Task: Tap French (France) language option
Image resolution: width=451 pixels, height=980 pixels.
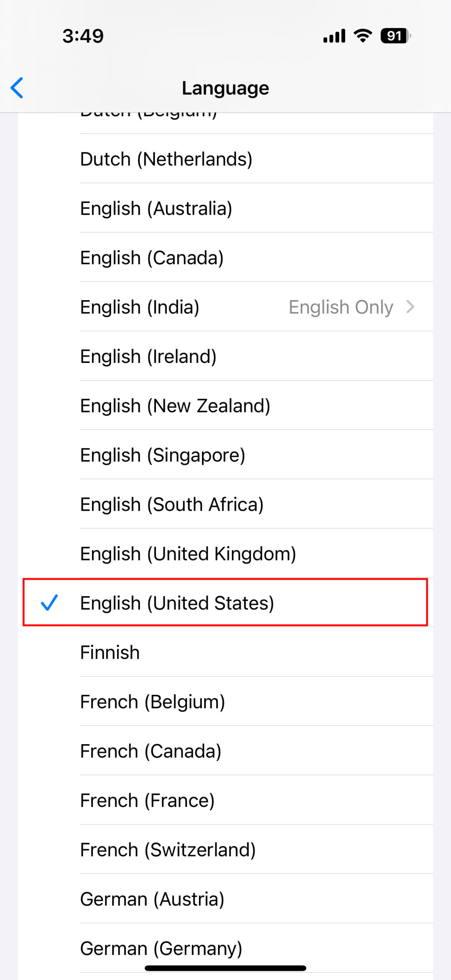Action: [x=147, y=800]
